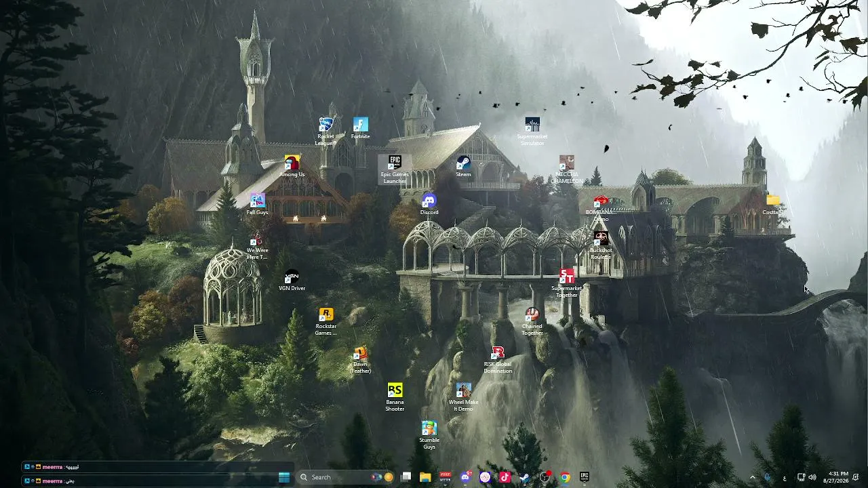Click the Among Us desktop shortcut

[x=292, y=166]
